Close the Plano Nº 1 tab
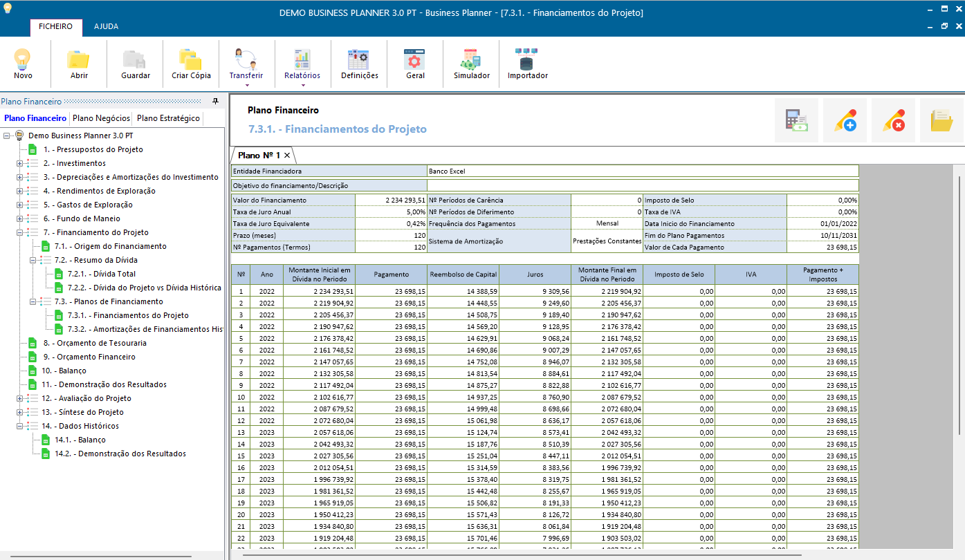 287,156
